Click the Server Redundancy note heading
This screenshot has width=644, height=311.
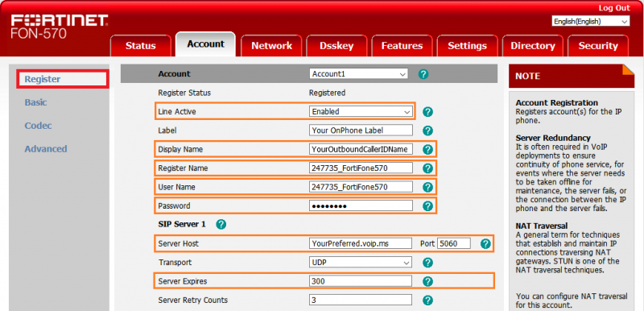tap(553, 138)
